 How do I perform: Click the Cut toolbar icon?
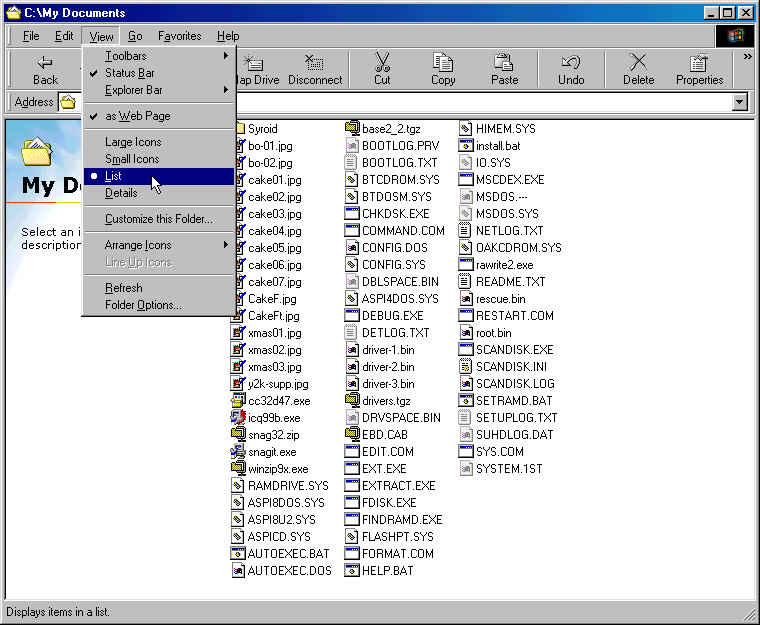(382, 69)
